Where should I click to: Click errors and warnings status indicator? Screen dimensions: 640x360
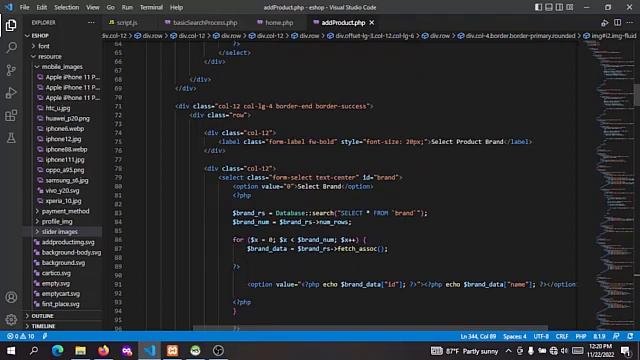(20, 336)
